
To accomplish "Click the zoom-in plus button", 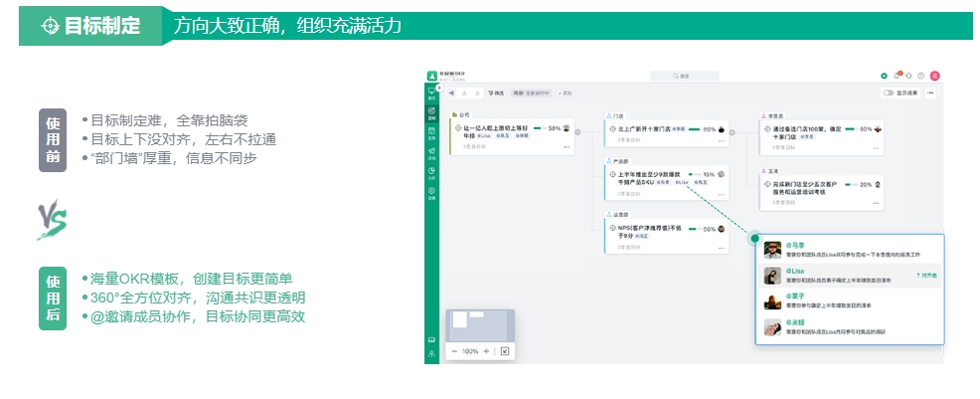I will pos(485,351).
